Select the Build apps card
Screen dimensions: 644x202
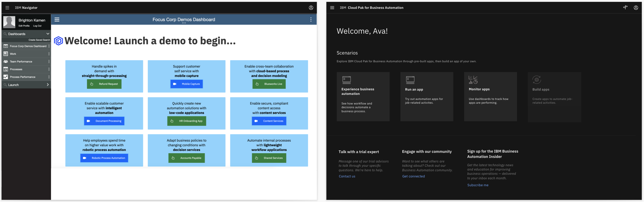tap(555, 97)
